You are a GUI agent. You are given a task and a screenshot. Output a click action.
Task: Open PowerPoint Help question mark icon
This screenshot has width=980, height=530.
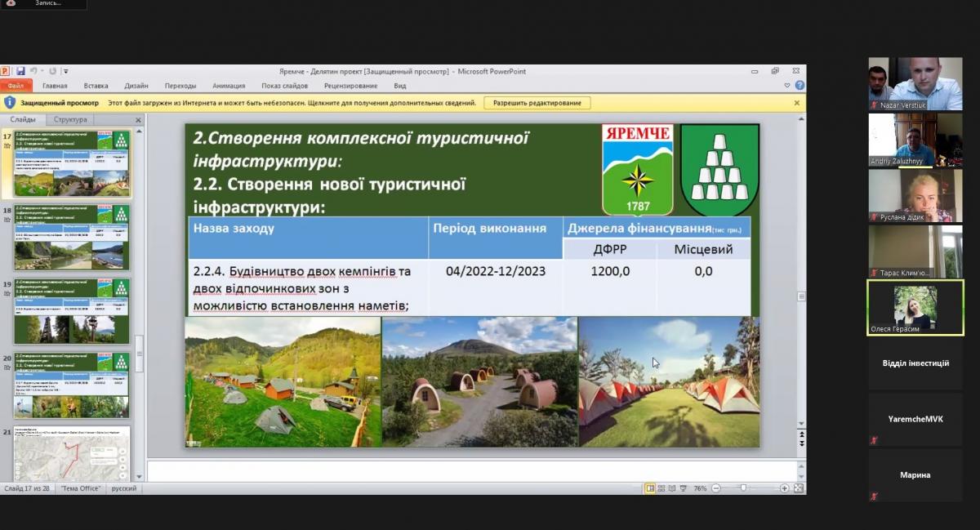pyautogui.click(x=800, y=86)
